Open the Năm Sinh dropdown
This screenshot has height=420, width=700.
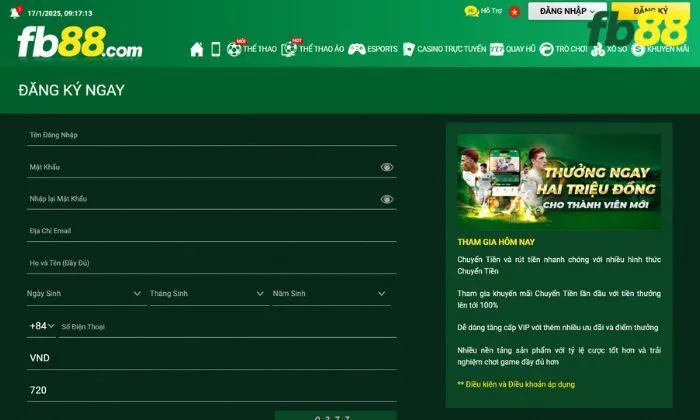[331, 294]
